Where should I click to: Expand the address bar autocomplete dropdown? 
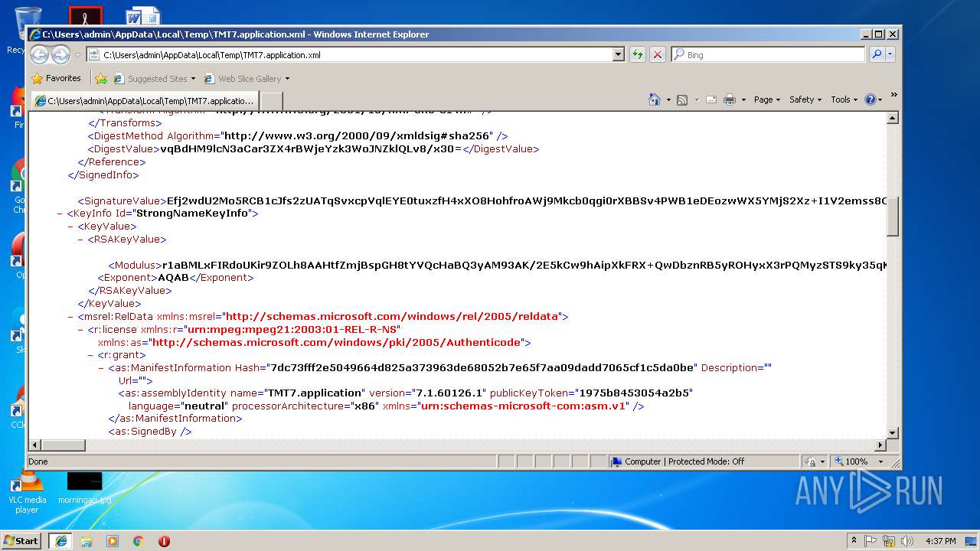point(619,55)
